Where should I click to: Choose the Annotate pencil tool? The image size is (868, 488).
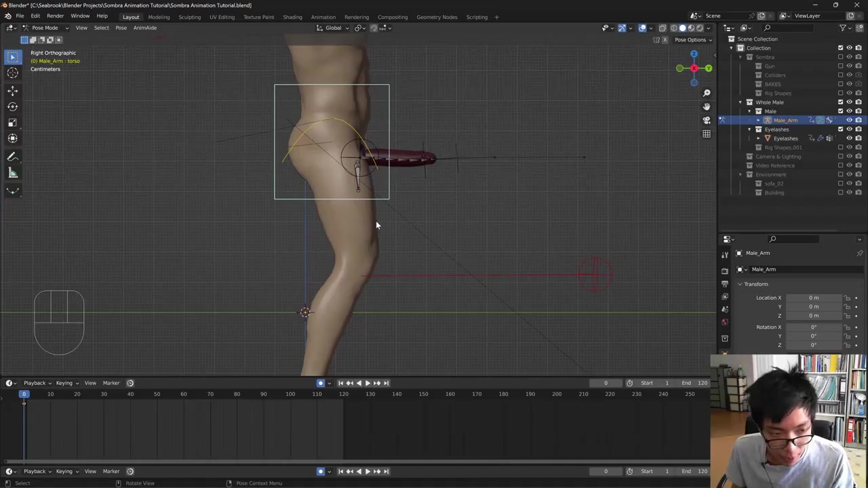coord(12,157)
